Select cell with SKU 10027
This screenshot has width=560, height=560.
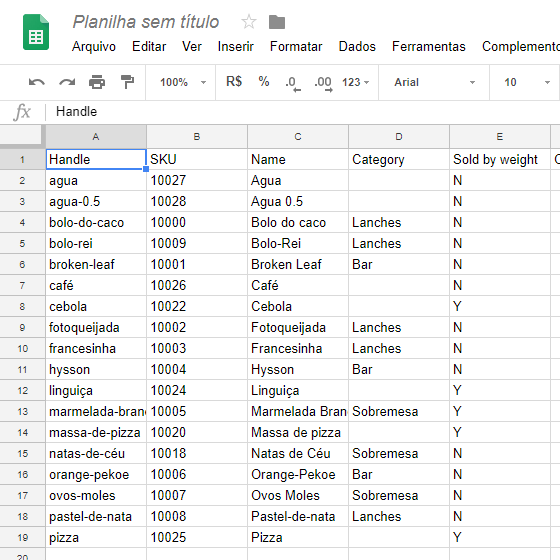point(197,180)
